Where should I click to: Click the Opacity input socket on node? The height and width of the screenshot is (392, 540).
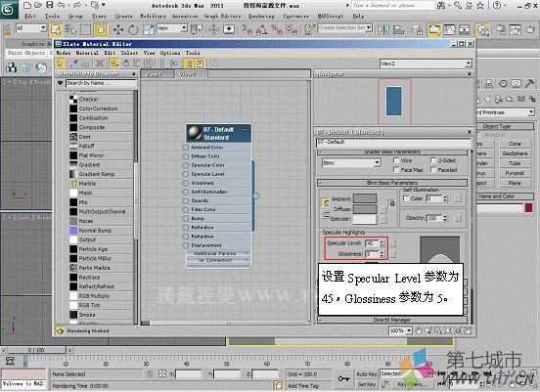[185, 200]
